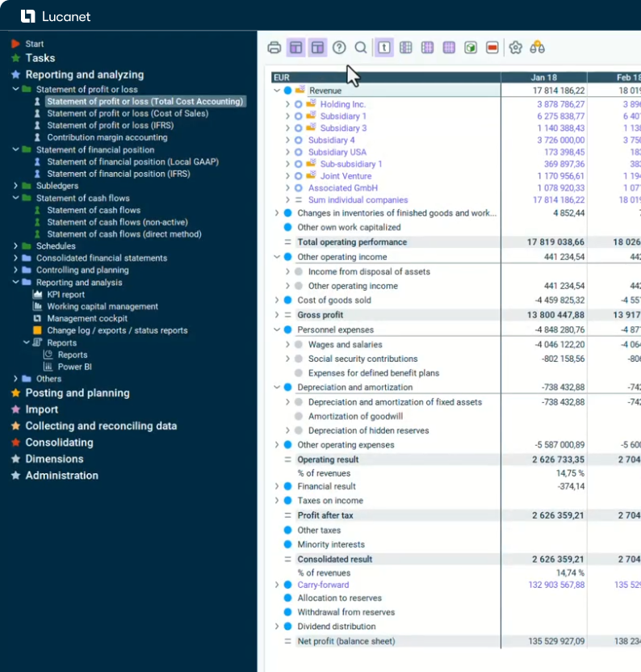
Task: Expand the Consolidated financial statements folder
Action: point(15,258)
